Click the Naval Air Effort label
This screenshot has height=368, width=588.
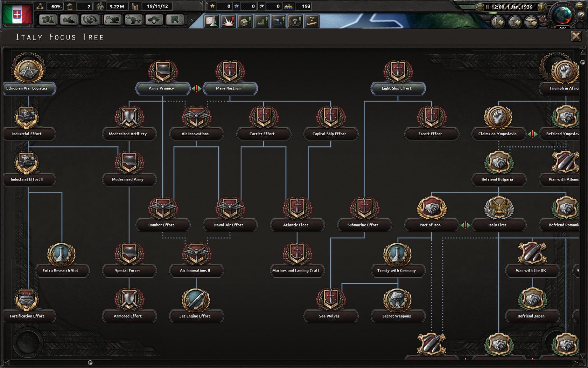tap(229, 225)
